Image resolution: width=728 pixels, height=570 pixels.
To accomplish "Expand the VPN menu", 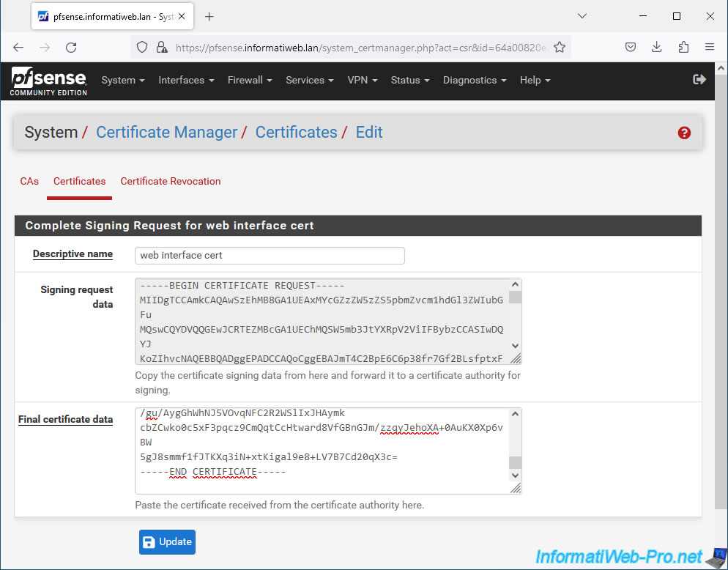I will [363, 80].
